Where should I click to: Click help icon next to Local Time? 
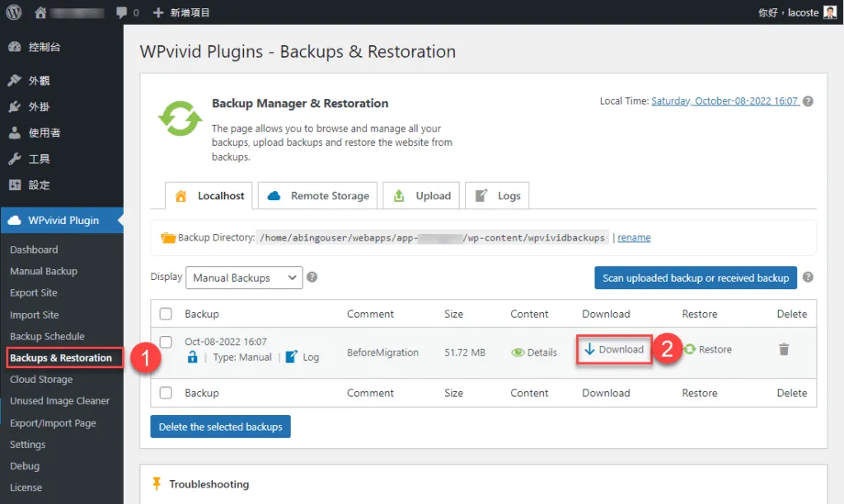(808, 101)
